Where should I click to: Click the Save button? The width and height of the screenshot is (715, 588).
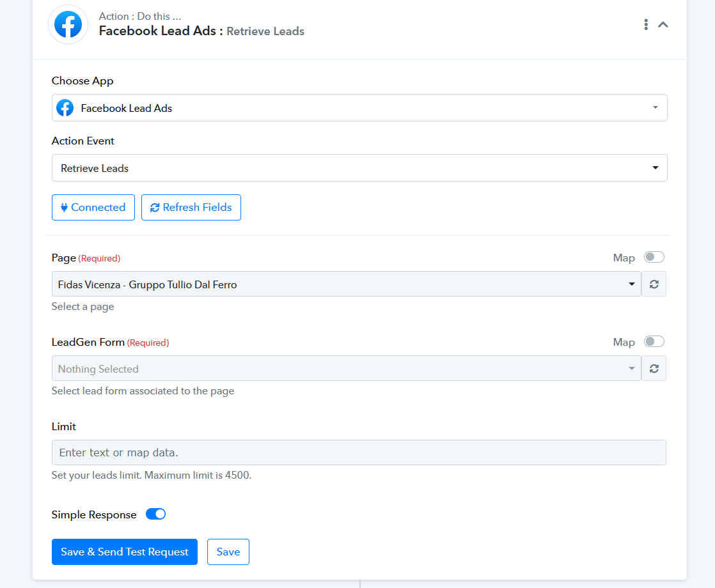pyautogui.click(x=228, y=552)
